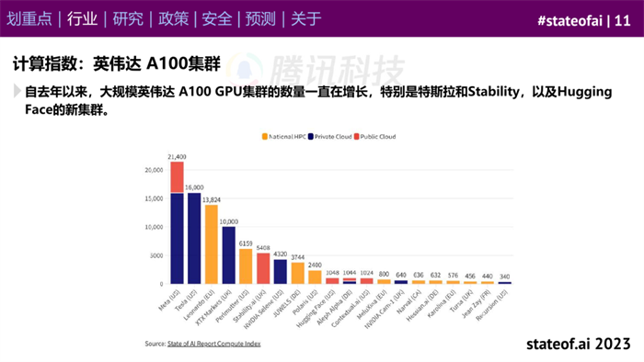Image resolution: width=644 pixels, height=362 pixels.
Task: Select the Leonardo (EU) 13,824 bar
Action: 212,244
